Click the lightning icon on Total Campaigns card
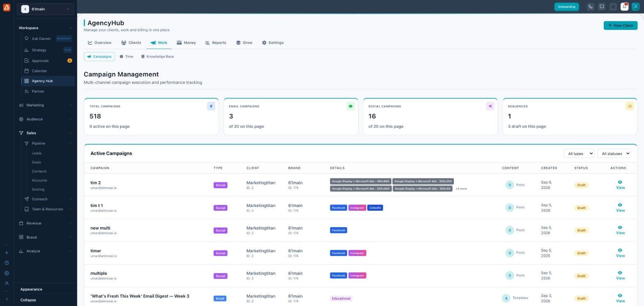Viewport: 644px width, 306px height. tap(211, 106)
